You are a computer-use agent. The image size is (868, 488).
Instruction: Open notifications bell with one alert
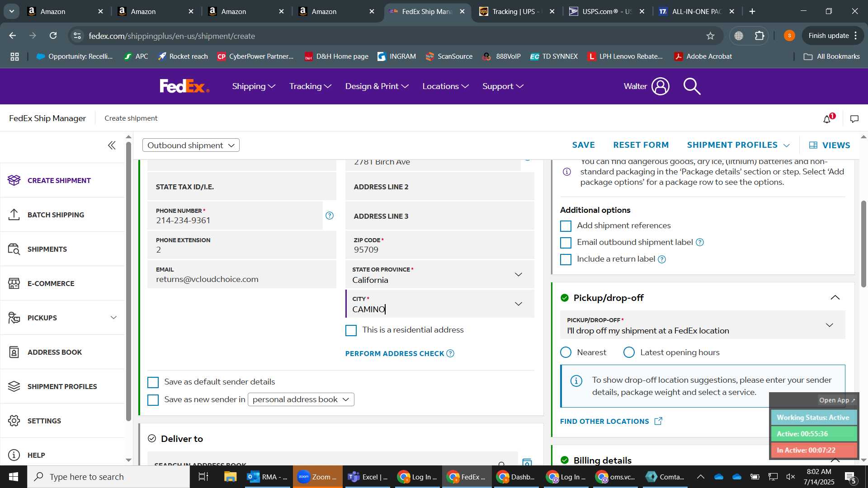pyautogui.click(x=828, y=118)
